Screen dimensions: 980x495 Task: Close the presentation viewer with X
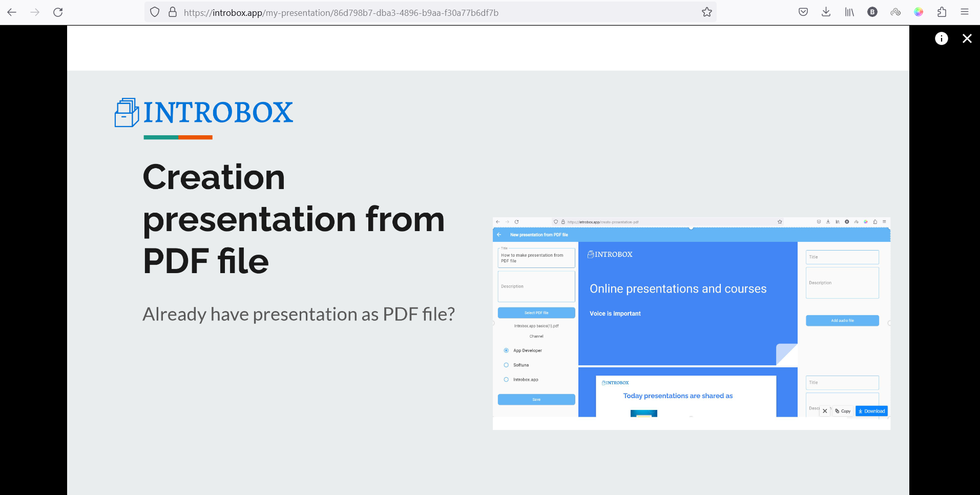coord(967,38)
